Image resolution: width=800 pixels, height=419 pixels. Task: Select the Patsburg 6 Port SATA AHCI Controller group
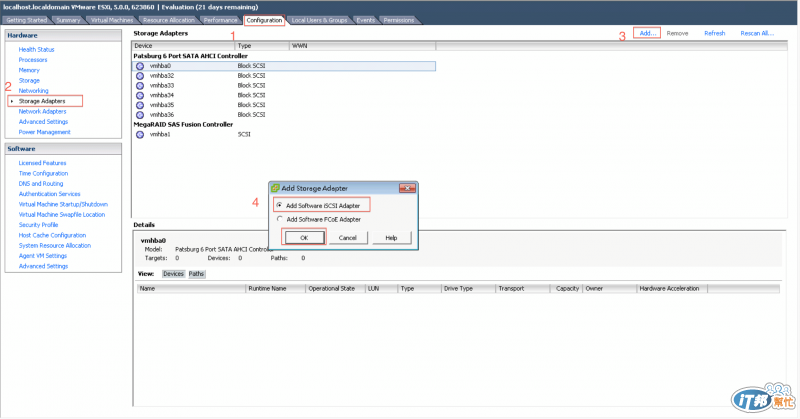click(190, 56)
